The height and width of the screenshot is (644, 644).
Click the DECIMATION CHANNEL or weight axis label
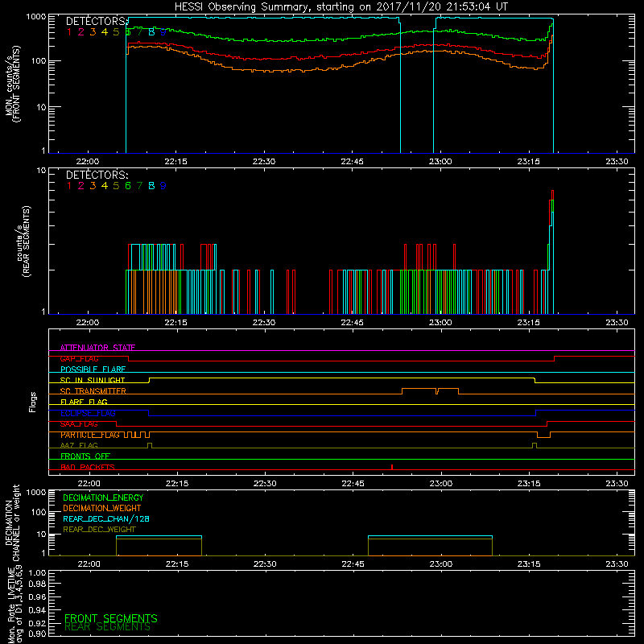(x=12, y=522)
